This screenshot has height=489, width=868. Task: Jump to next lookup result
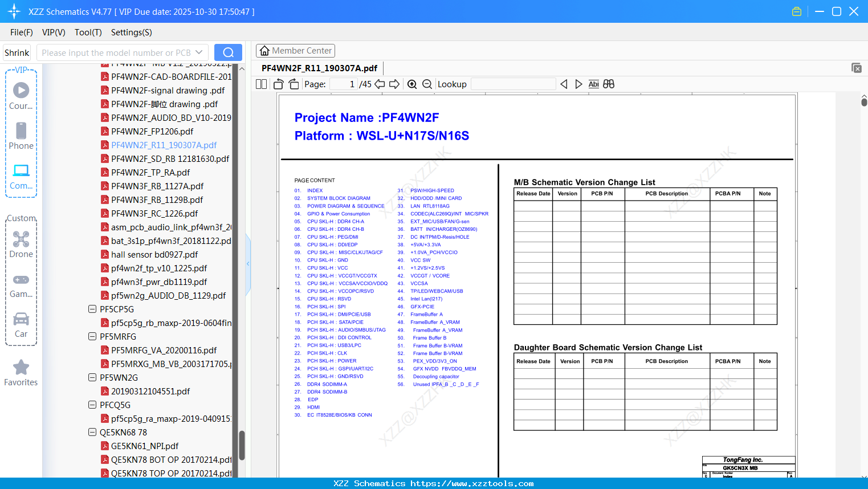[x=578, y=84]
